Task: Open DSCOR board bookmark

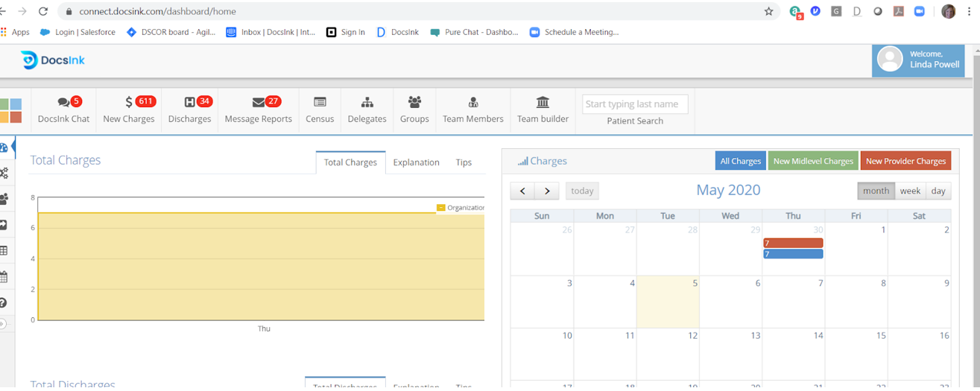Action: (171, 32)
